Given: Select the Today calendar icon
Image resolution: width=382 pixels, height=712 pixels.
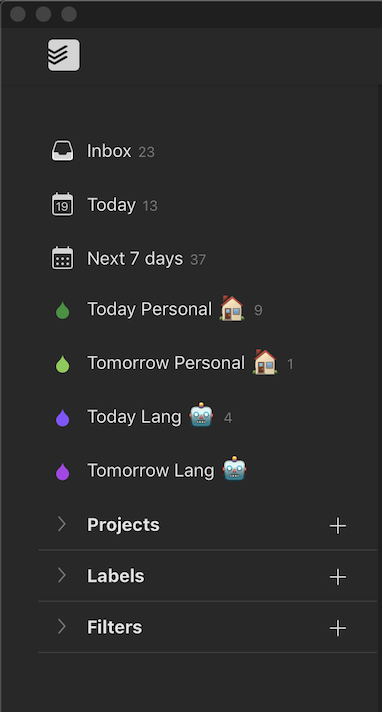Looking at the screenshot, I should click(62, 205).
